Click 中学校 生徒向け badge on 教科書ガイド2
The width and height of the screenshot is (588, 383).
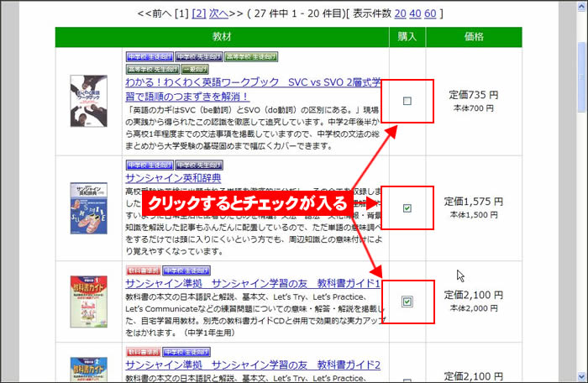pyautogui.click(x=186, y=352)
